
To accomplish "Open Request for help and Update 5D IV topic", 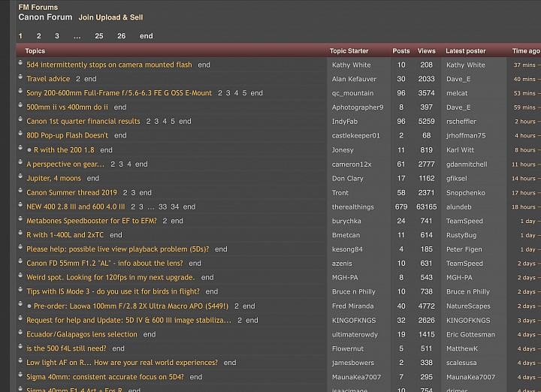I will (x=128, y=321).
